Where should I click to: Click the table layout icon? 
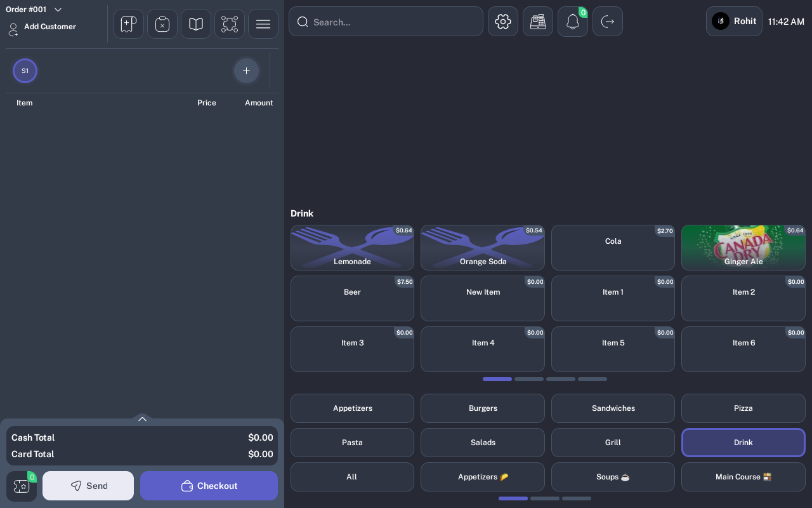click(230, 23)
